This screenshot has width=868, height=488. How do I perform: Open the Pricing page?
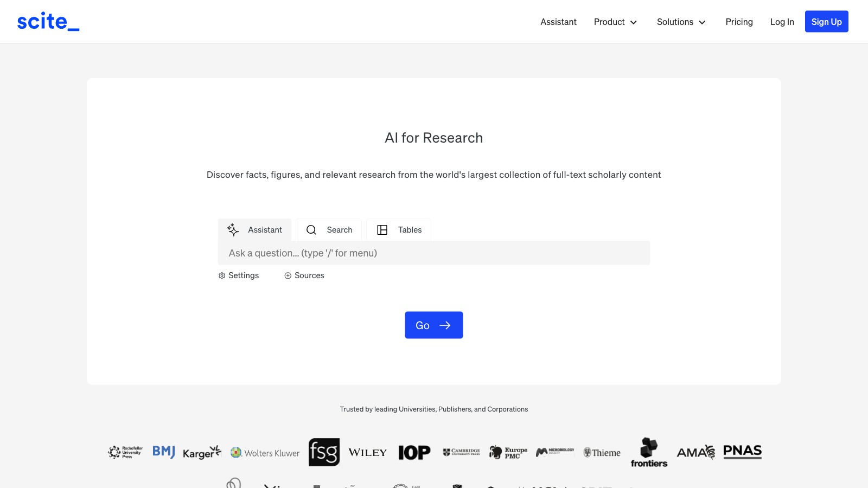[739, 22]
